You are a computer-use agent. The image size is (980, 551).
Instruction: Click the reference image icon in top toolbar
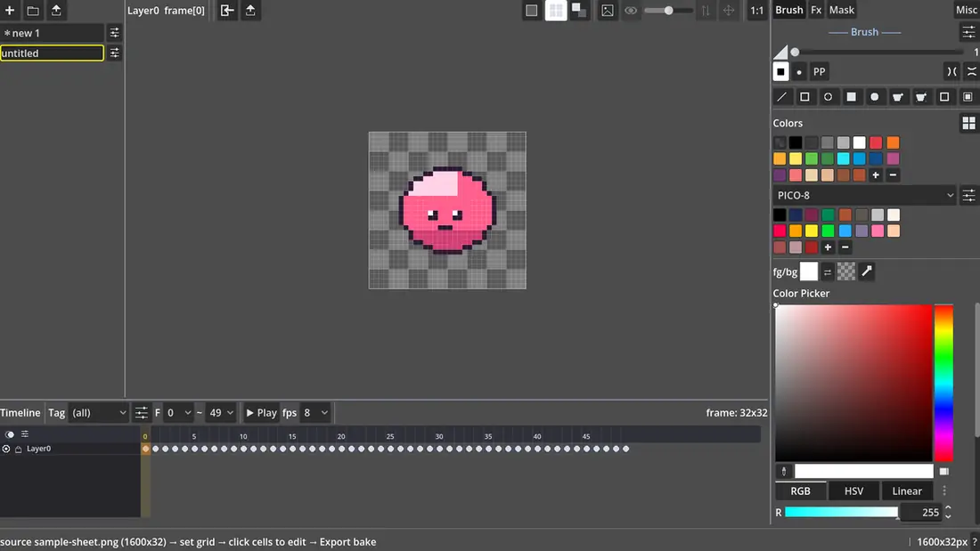click(x=607, y=10)
